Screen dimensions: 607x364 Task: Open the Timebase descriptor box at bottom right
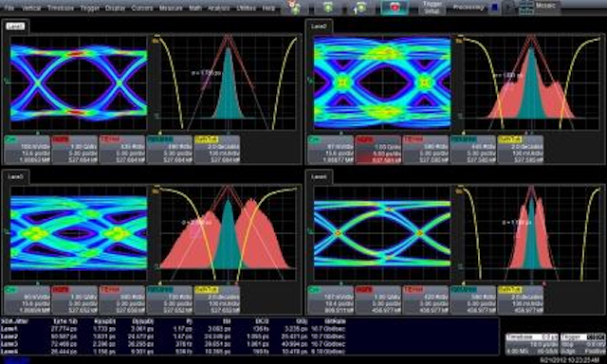click(x=531, y=344)
